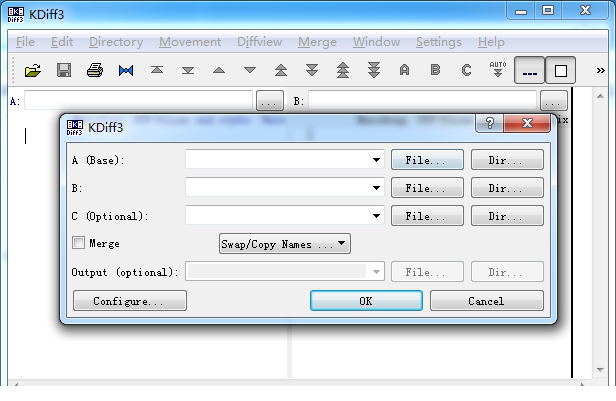Click the dialog help question mark button
The image size is (616, 401).
point(490,123)
